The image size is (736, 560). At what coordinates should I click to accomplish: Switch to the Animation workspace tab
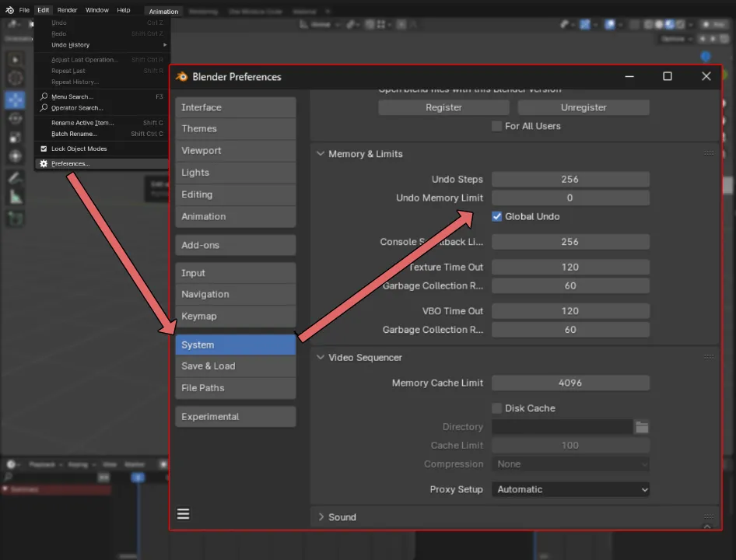163,11
